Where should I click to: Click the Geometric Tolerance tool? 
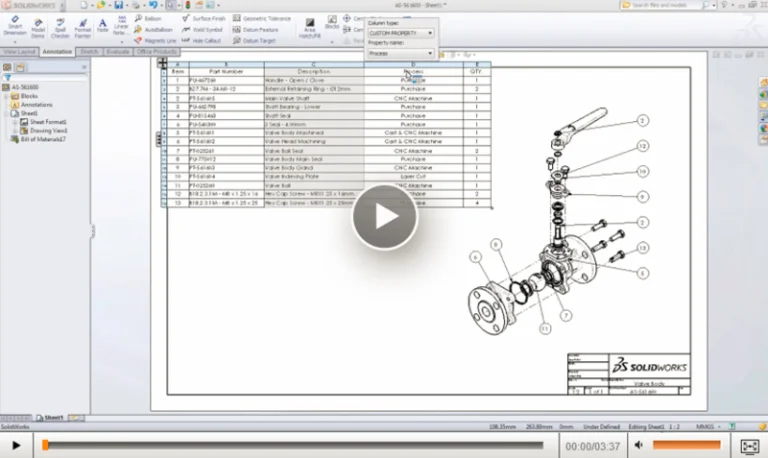[262, 18]
